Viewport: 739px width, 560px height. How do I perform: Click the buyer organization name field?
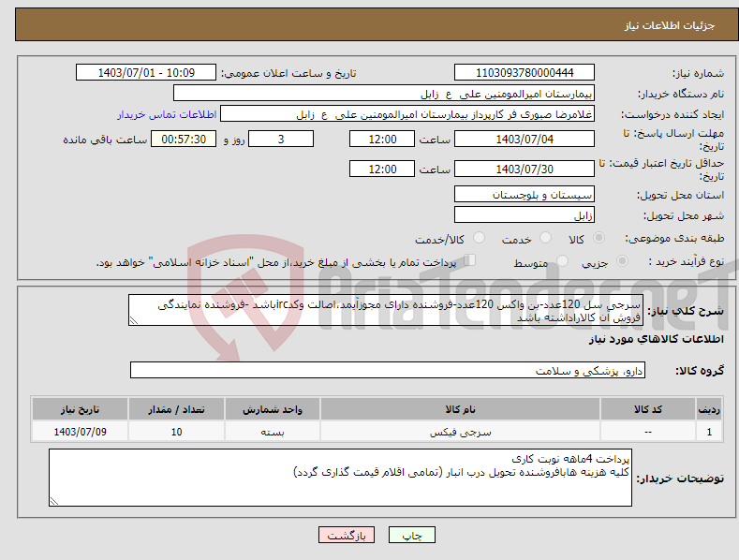tap(384, 94)
